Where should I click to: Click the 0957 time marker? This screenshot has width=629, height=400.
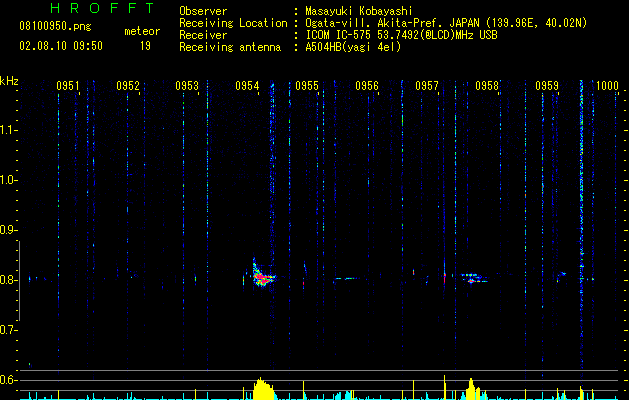click(427, 86)
